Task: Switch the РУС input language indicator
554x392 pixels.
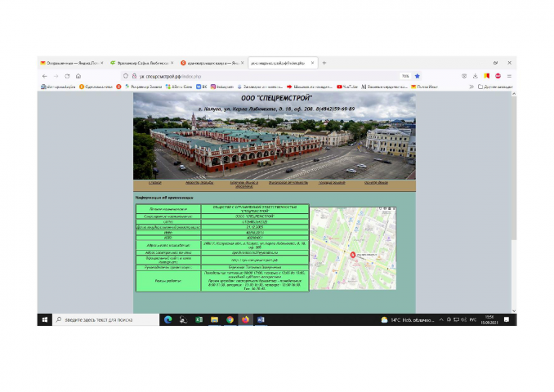Action: click(473, 320)
